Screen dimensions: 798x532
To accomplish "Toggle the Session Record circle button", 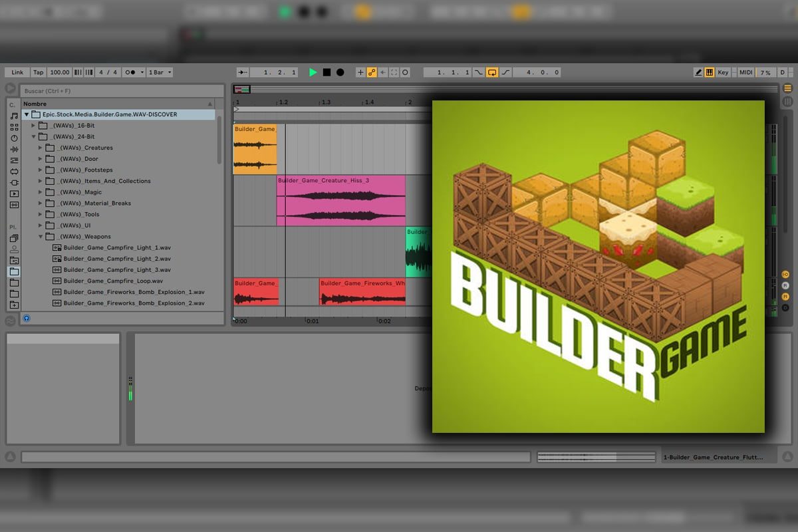I will tap(405, 72).
